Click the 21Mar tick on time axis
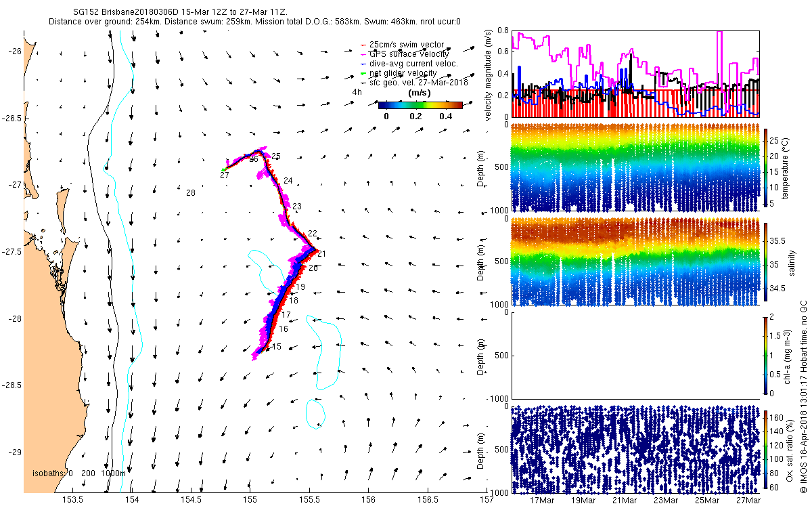This screenshot has width=812, height=508. click(x=625, y=501)
